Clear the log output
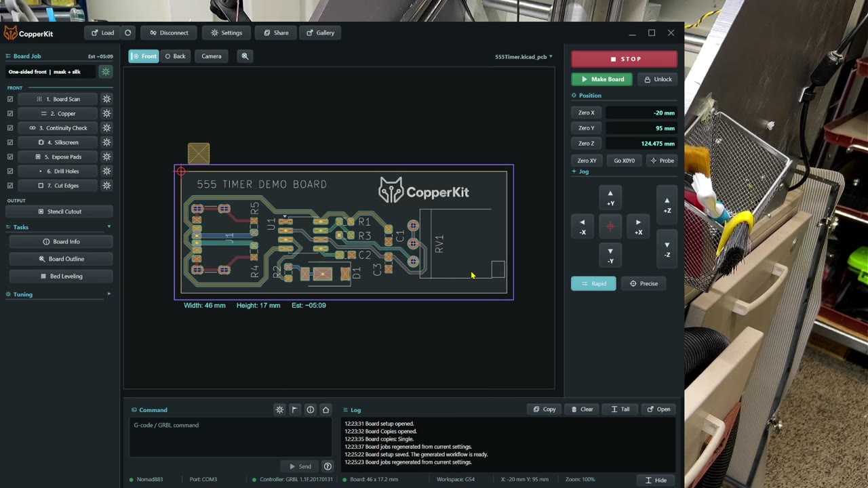 (582, 409)
